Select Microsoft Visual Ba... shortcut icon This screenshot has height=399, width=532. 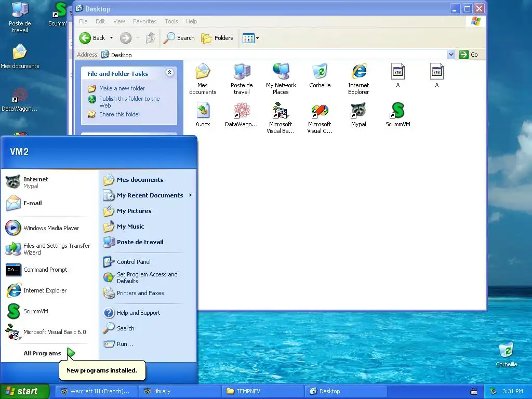pos(281,118)
